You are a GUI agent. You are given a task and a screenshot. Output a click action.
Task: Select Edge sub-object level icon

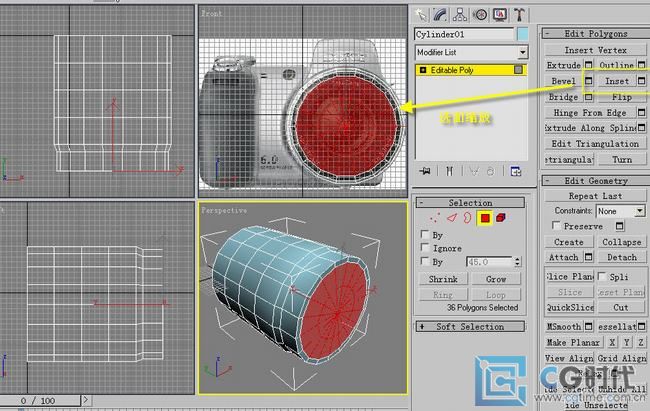click(x=451, y=218)
